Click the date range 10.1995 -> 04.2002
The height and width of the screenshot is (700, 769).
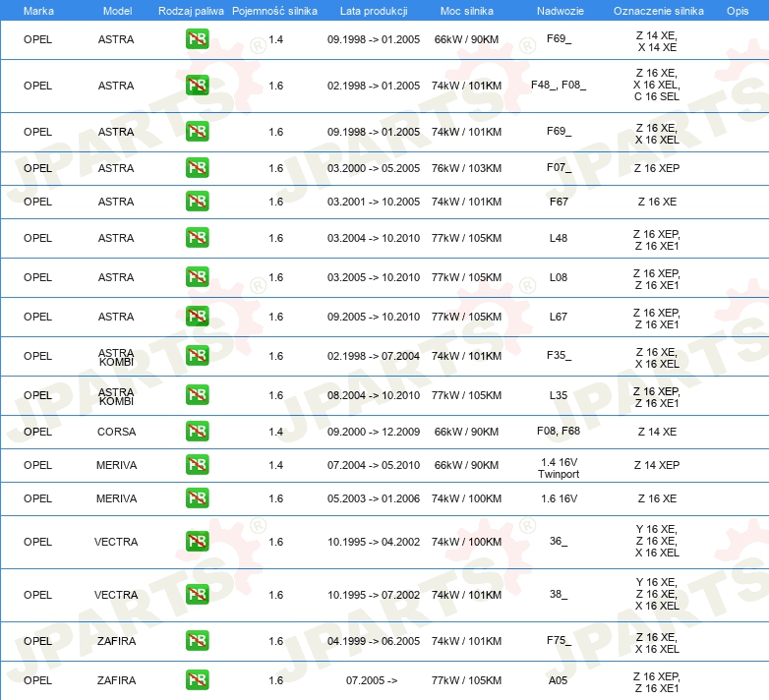tap(374, 542)
